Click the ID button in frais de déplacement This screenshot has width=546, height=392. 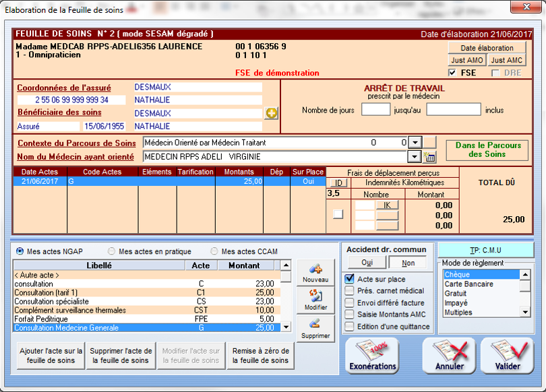[338, 183]
